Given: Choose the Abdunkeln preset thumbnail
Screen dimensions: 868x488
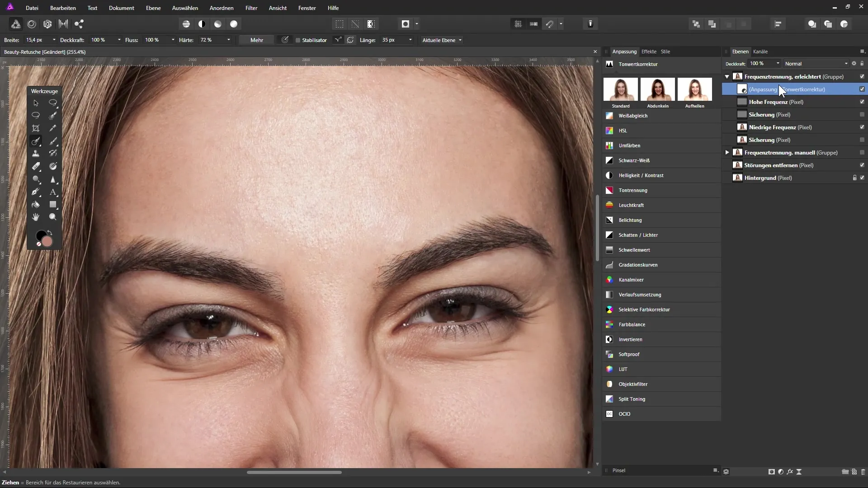Looking at the screenshot, I should coord(658,89).
